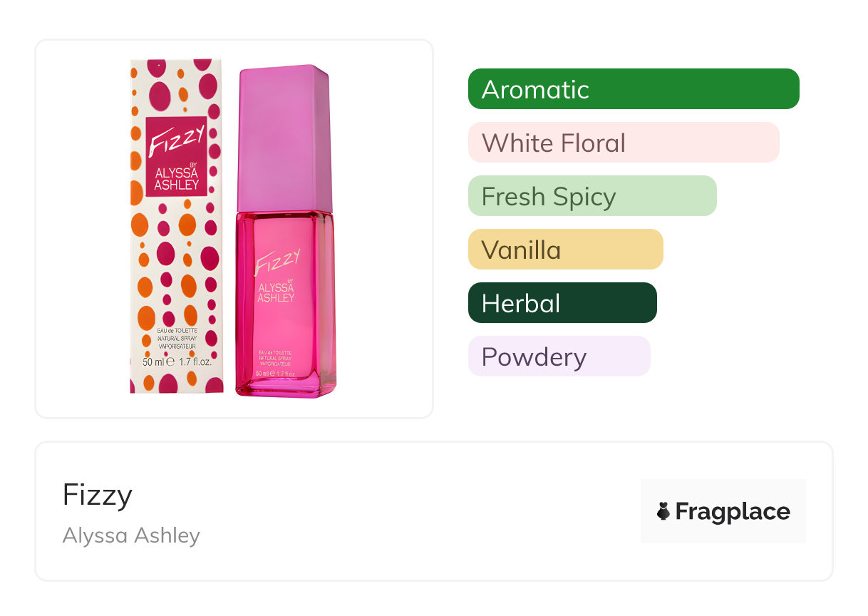Click the Fragplace wordmark text
The height and width of the screenshot is (616, 868).
click(733, 511)
